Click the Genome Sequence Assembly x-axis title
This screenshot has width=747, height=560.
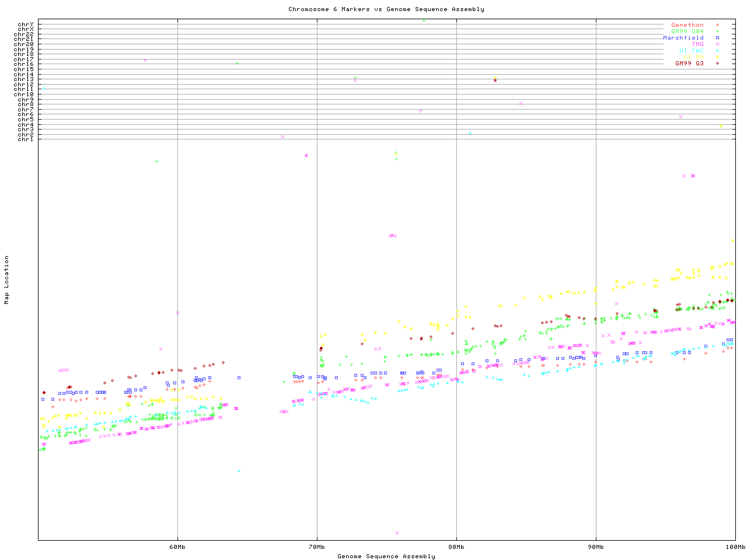pos(386,556)
